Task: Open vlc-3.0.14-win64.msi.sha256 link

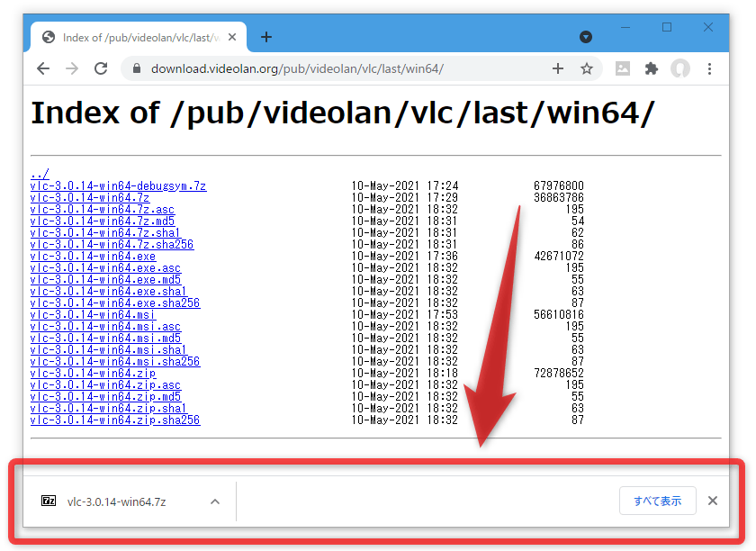Action: click(115, 361)
